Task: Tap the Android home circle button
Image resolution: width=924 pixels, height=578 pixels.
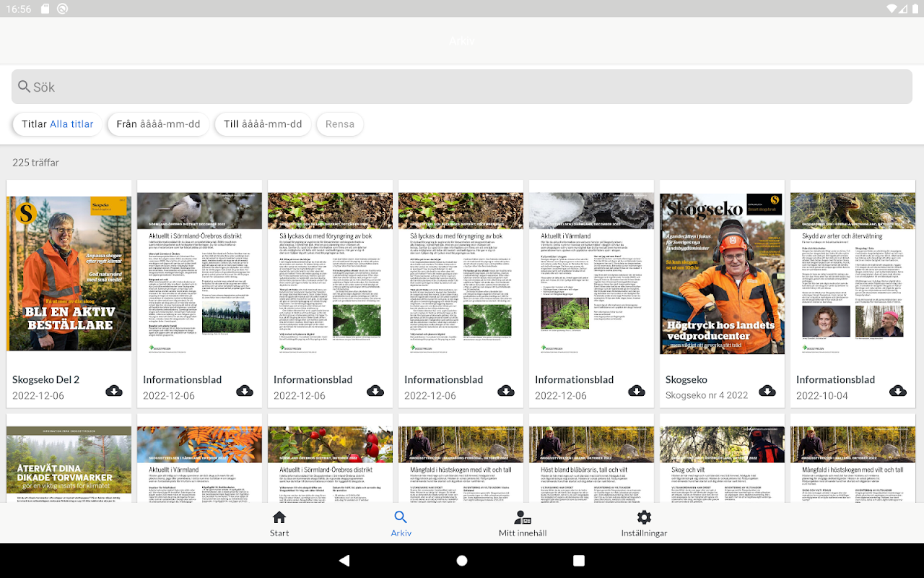Action: [x=462, y=561]
